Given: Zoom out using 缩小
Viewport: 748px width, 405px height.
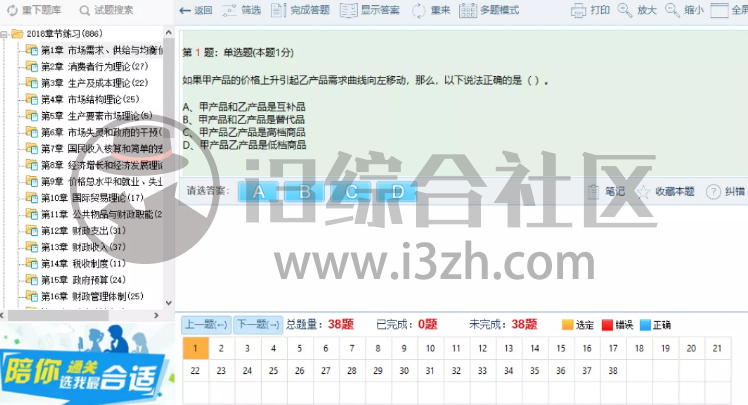Looking at the screenshot, I should (x=684, y=10).
